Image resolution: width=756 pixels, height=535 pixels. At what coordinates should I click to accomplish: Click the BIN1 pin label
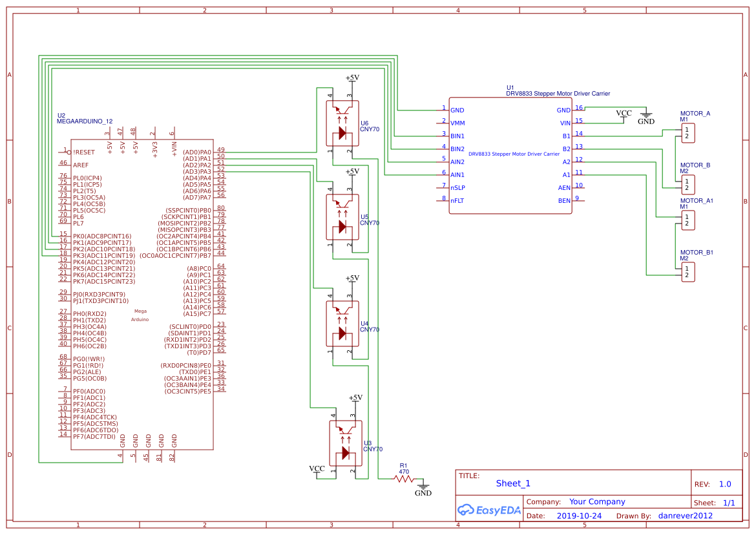point(457,136)
